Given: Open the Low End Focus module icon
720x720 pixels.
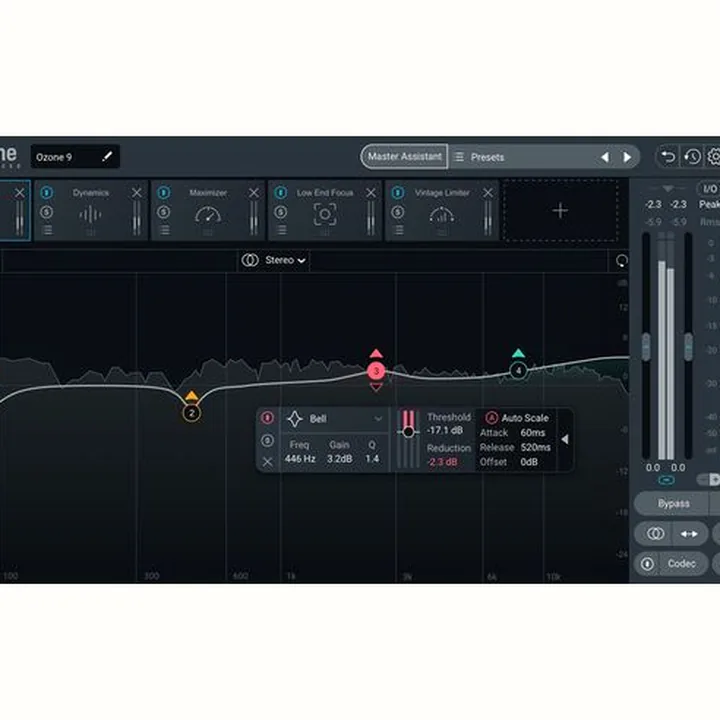Looking at the screenshot, I should pyautogui.click(x=325, y=214).
